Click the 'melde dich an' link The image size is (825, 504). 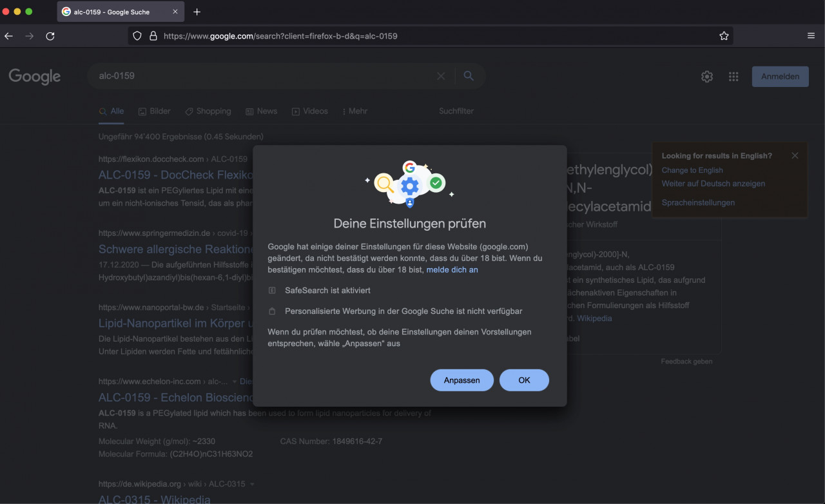(x=452, y=269)
